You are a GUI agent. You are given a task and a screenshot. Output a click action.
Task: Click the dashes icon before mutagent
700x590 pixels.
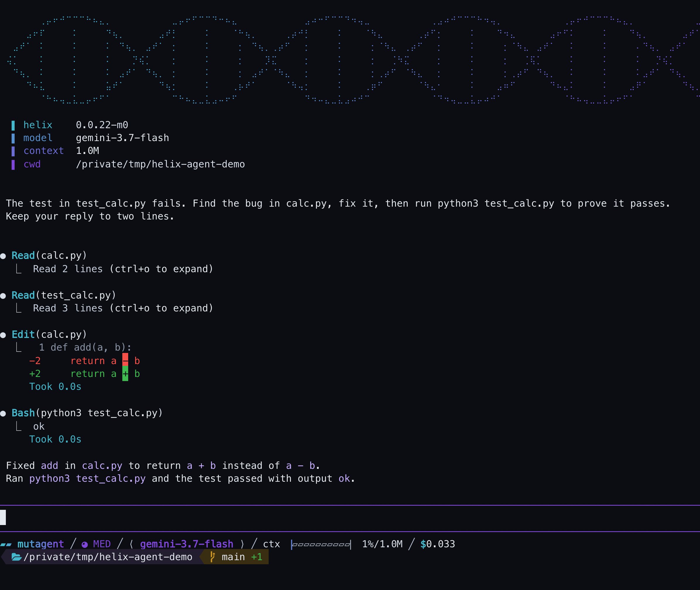6,545
